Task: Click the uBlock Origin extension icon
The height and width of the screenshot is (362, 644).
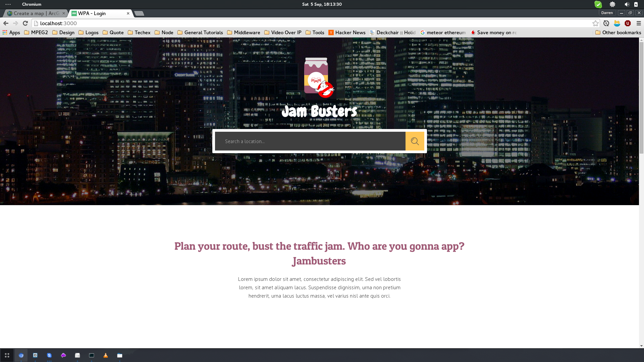Action: [x=628, y=23]
